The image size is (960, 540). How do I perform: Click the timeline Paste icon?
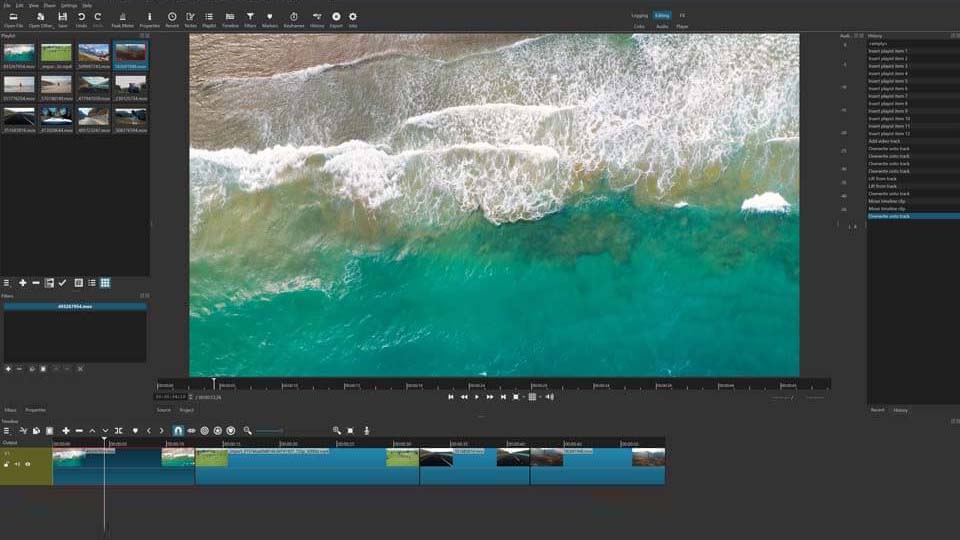pos(50,431)
